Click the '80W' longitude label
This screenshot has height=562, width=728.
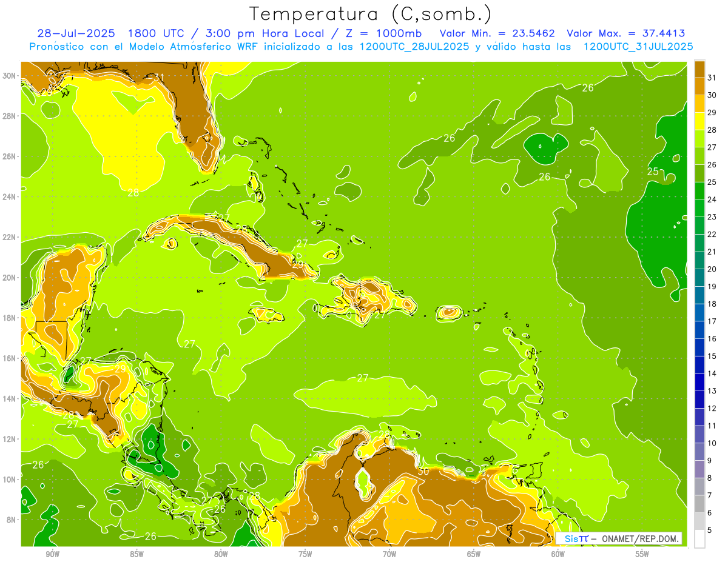221,554
